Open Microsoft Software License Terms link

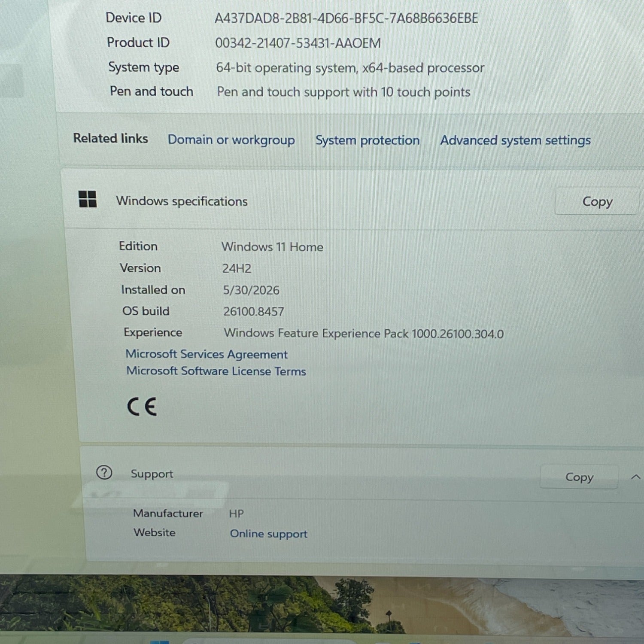click(216, 371)
